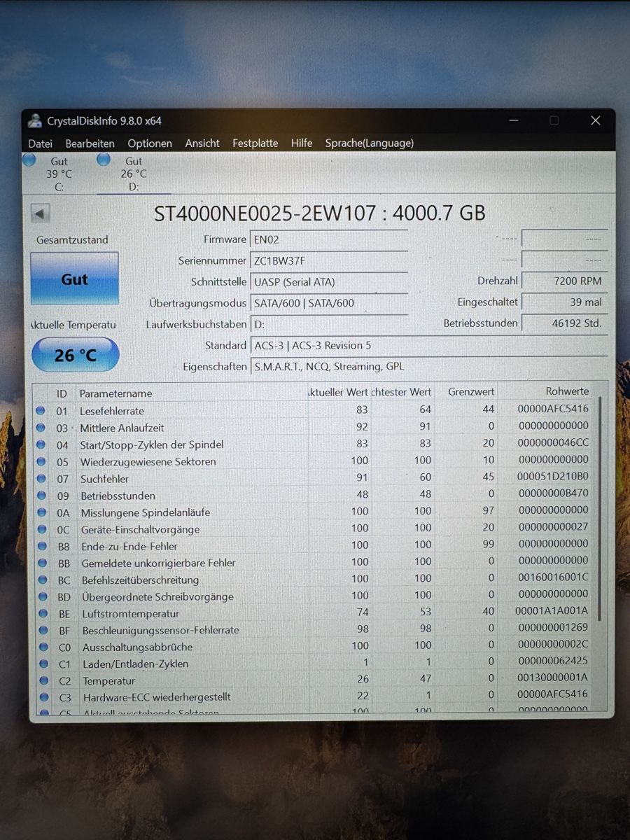Click the blue Gut health status button
630x840 pixels.
[x=74, y=279]
